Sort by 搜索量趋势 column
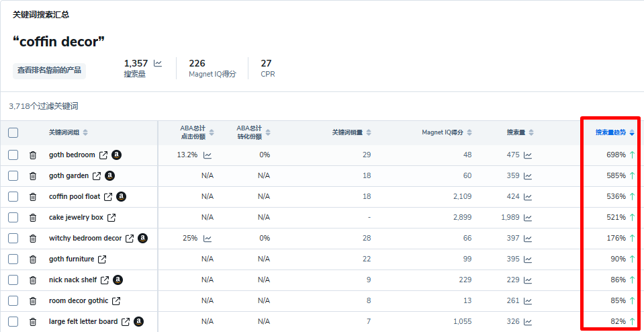The height and width of the screenshot is (332, 644). pos(614,132)
